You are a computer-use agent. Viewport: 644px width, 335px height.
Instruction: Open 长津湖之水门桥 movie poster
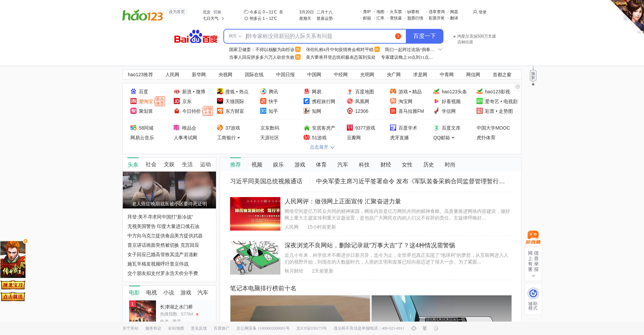coord(143,311)
